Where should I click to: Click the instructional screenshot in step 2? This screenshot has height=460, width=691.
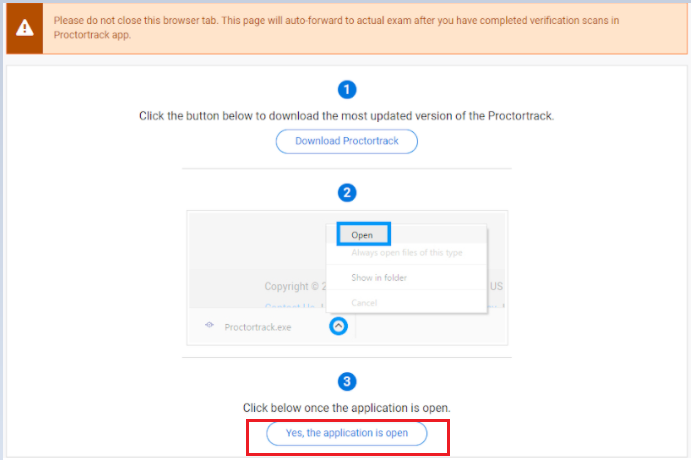click(x=347, y=278)
